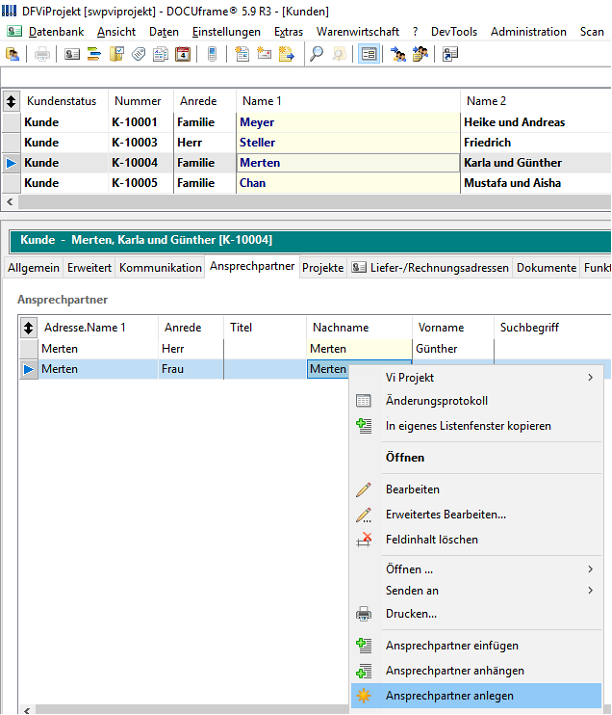Open the calendar toolbar icon
612x715 pixels.
coord(183,54)
